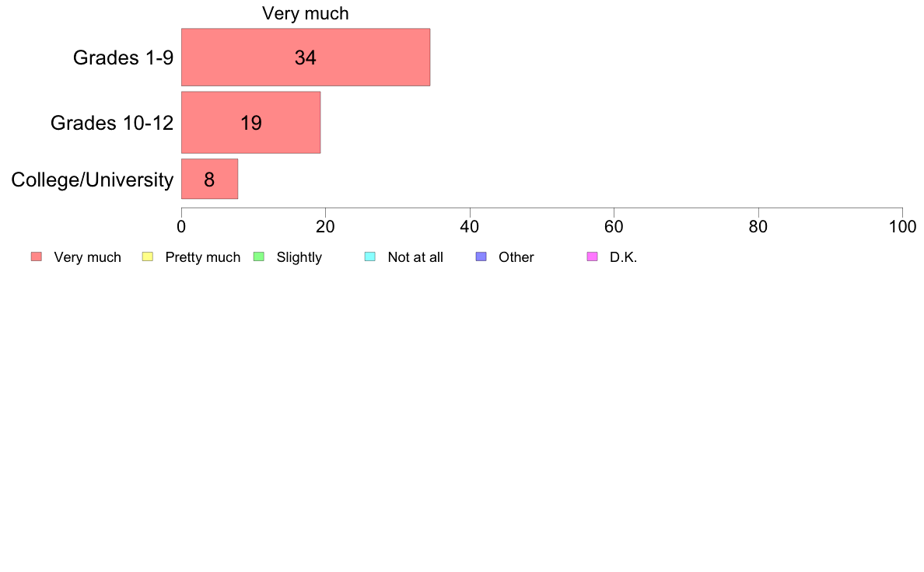924x572 pixels.
Task: Click the 60 tick label on axis
Action: [x=614, y=227]
